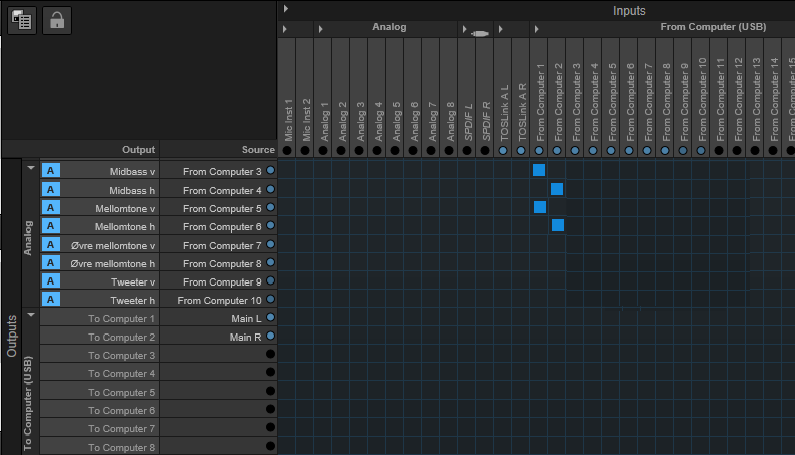Toggle routing From Computer 1 to Midbass v
The height and width of the screenshot is (455, 795).
pyautogui.click(x=540, y=171)
